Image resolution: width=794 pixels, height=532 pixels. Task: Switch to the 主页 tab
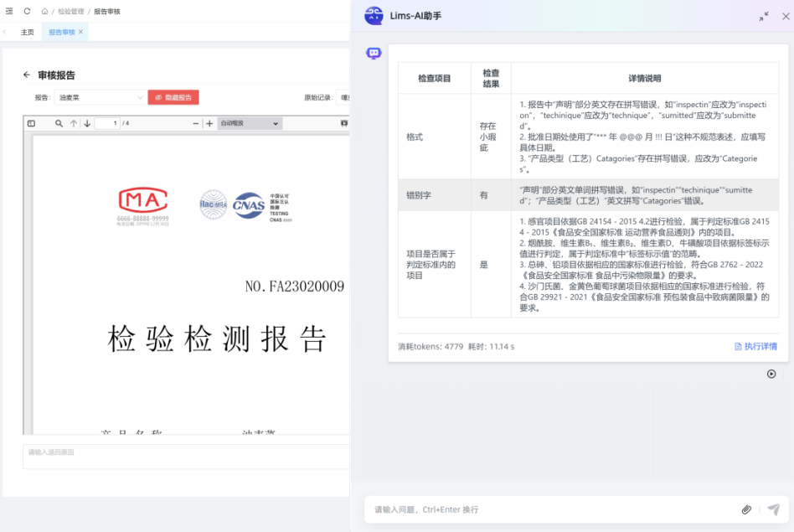[x=28, y=32]
